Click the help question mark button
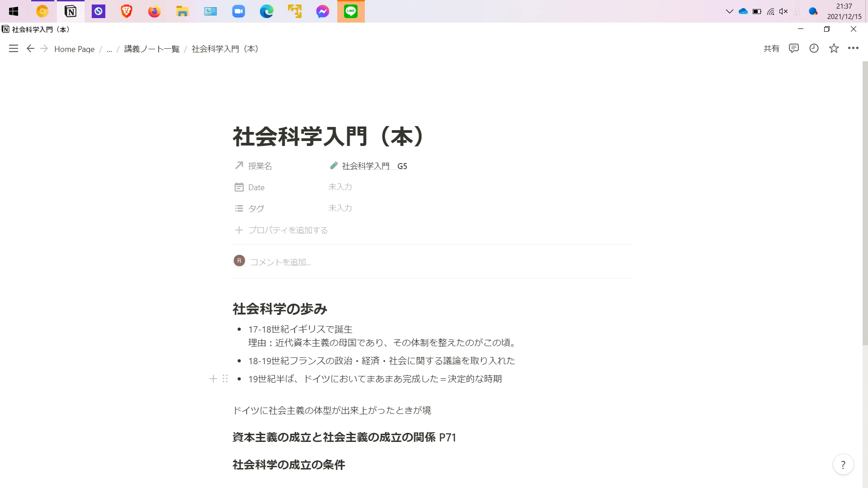The image size is (868, 488). coord(843,465)
